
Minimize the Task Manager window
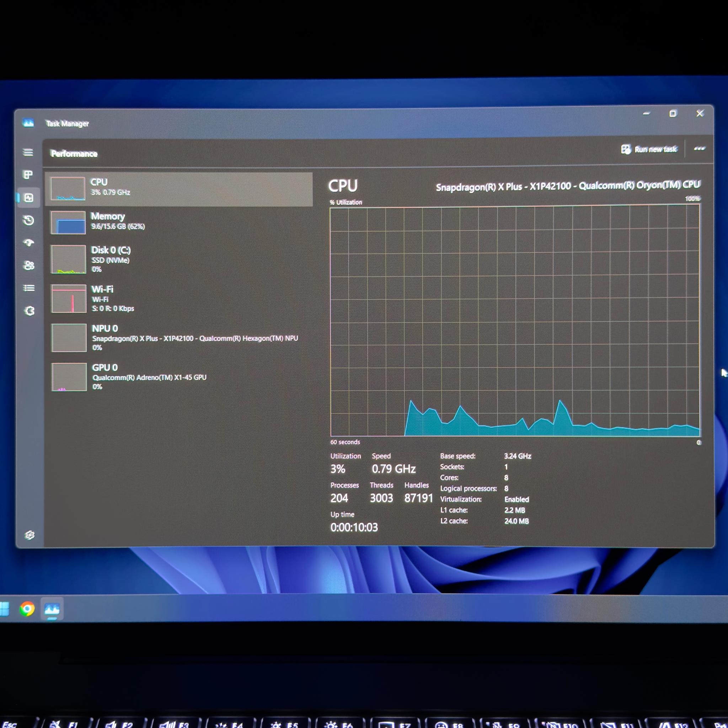647,113
